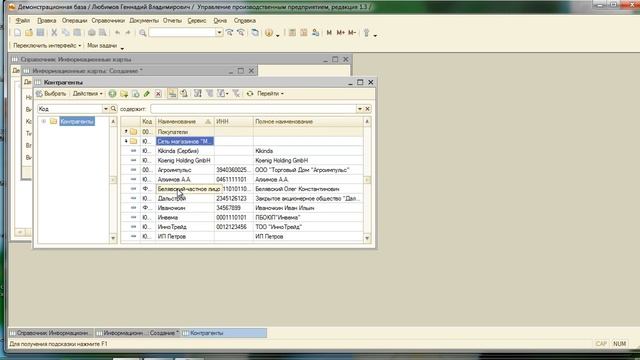Screen dimensions: 640x360
Task: Click the Set filter icon in Контрагенты toolbar
Action: point(198,94)
